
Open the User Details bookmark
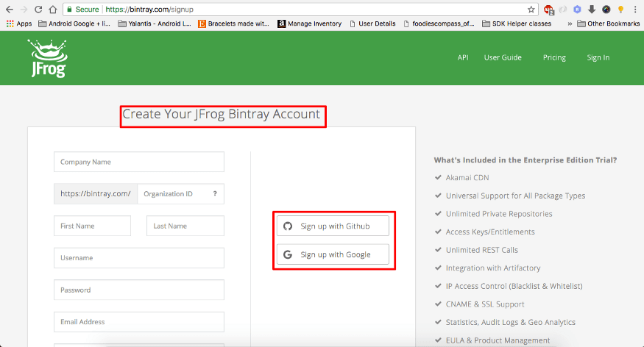[x=372, y=24]
